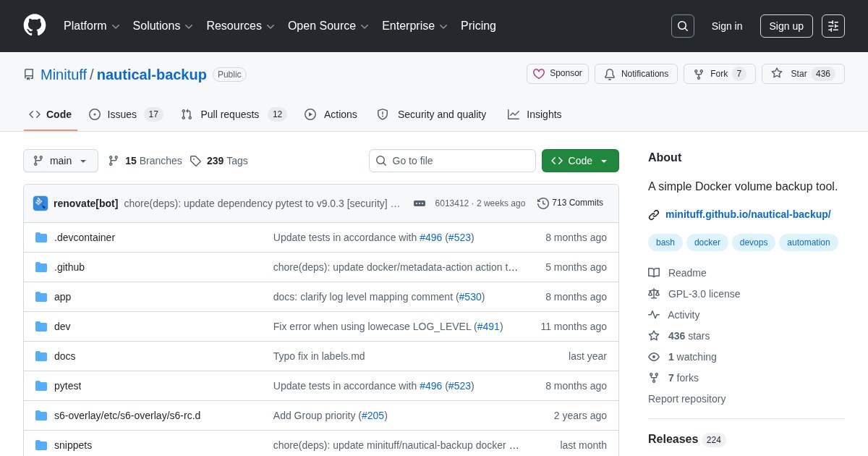Open the Platform dropdown menu
This screenshot has width=868, height=456.
pos(91,26)
